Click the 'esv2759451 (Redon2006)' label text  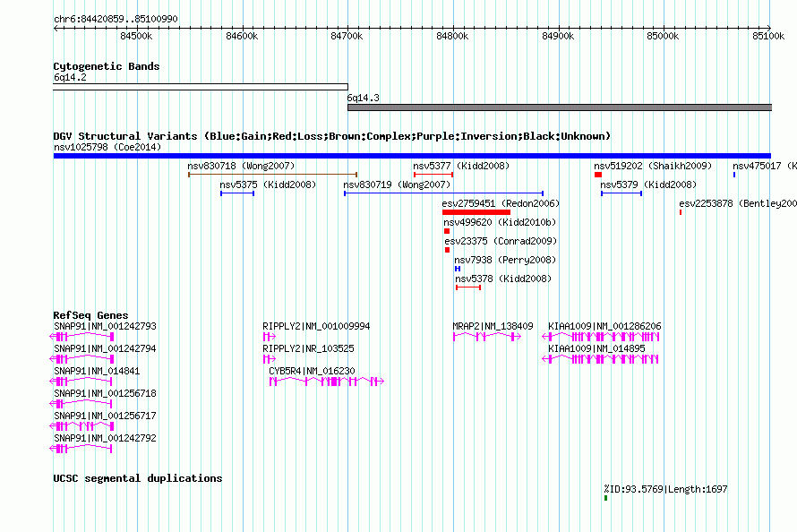click(x=501, y=203)
